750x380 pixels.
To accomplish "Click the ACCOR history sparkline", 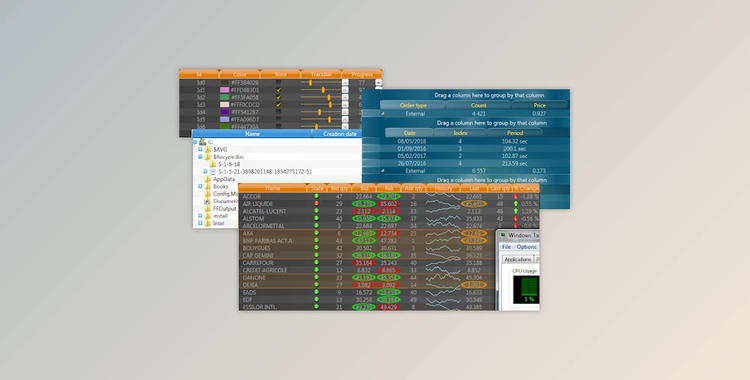I will tap(443, 196).
